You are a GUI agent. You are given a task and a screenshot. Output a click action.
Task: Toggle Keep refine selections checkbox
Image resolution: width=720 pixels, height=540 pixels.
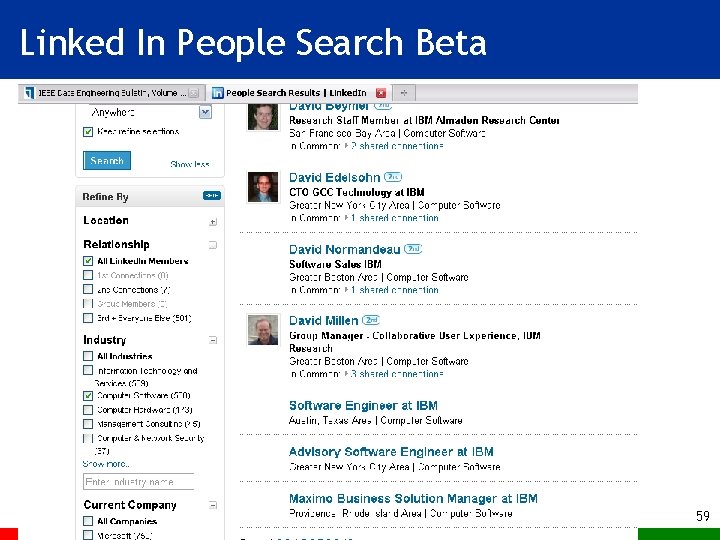88,132
